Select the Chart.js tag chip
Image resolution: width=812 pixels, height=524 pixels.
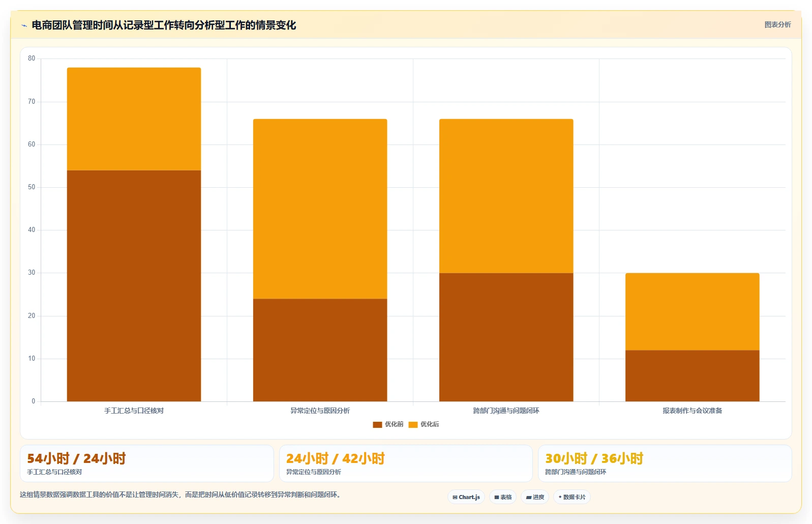(466, 497)
